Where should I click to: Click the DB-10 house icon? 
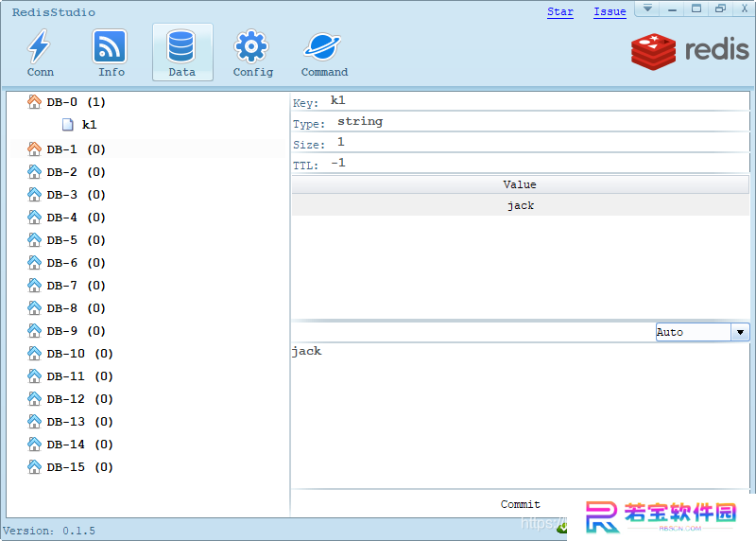(x=34, y=354)
